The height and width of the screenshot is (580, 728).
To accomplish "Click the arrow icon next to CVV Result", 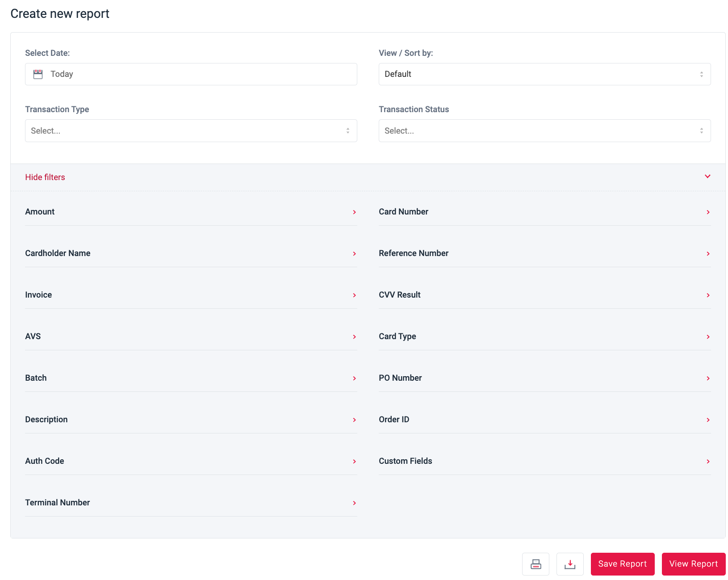I will 708,295.
